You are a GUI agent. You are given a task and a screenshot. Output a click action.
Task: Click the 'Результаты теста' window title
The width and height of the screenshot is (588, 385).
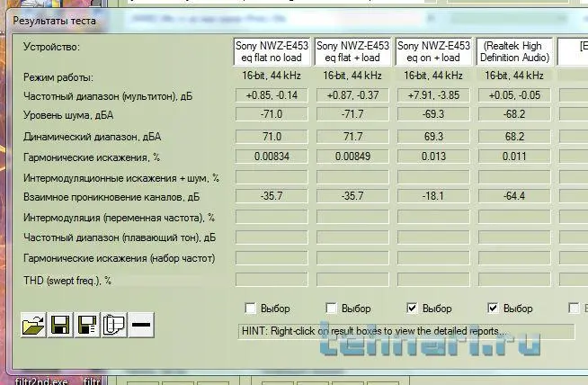click(54, 21)
